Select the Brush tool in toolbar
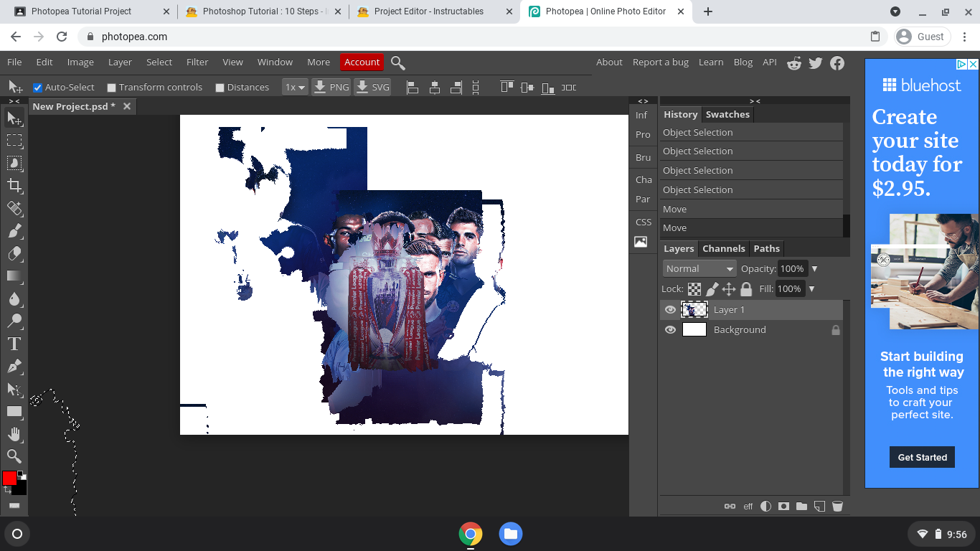 pyautogui.click(x=14, y=231)
